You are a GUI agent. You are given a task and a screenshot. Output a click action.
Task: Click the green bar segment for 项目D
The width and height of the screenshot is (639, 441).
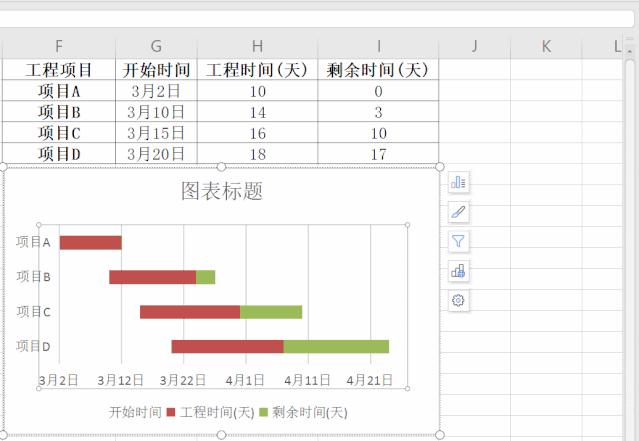pyautogui.click(x=337, y=346)
